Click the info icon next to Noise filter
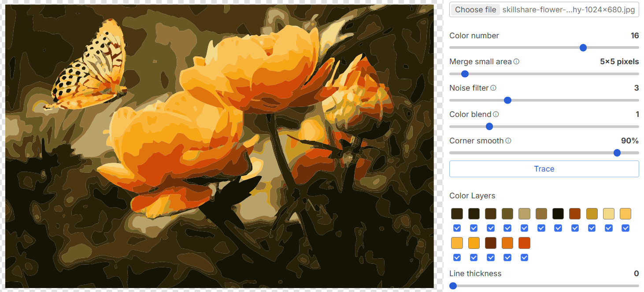The width and height of the screenshot is (644, 292). coord(493,88)
